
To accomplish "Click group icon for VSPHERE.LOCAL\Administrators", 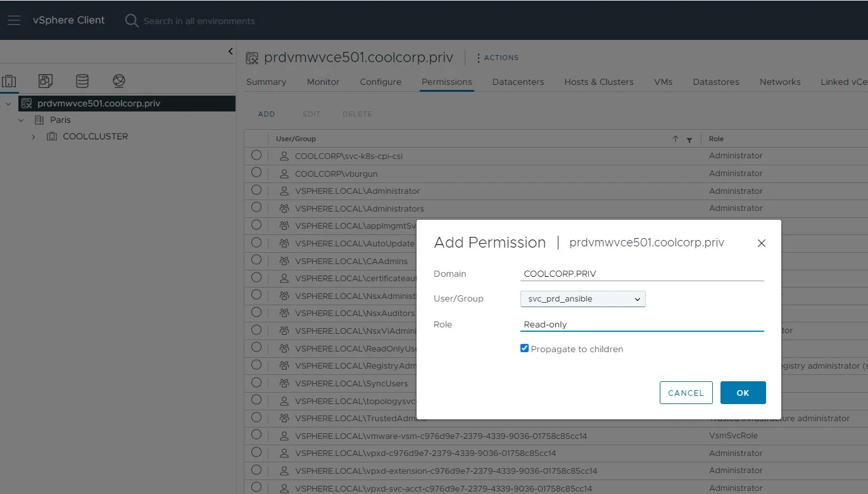I will [x=284, y=208].
